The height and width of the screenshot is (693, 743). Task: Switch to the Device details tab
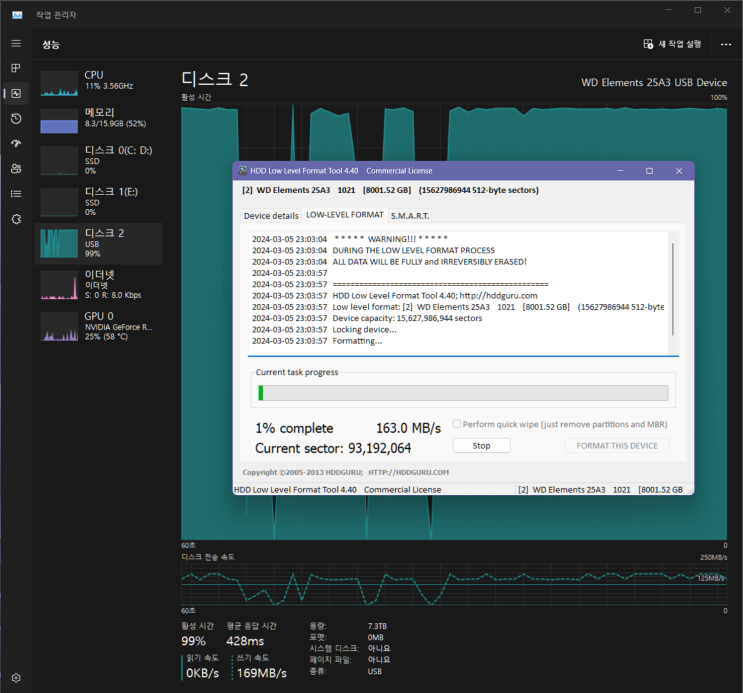point(271,216)
